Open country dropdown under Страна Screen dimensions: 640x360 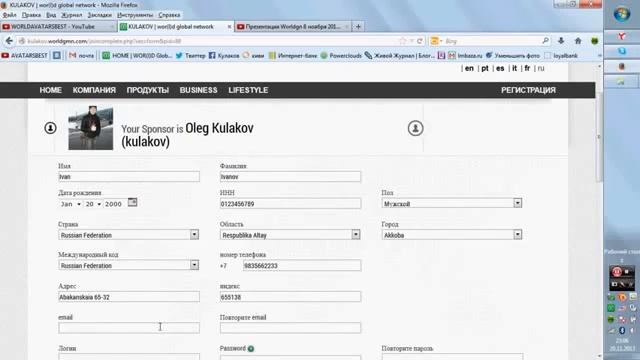pyautogui.click(x=129, y=235)
